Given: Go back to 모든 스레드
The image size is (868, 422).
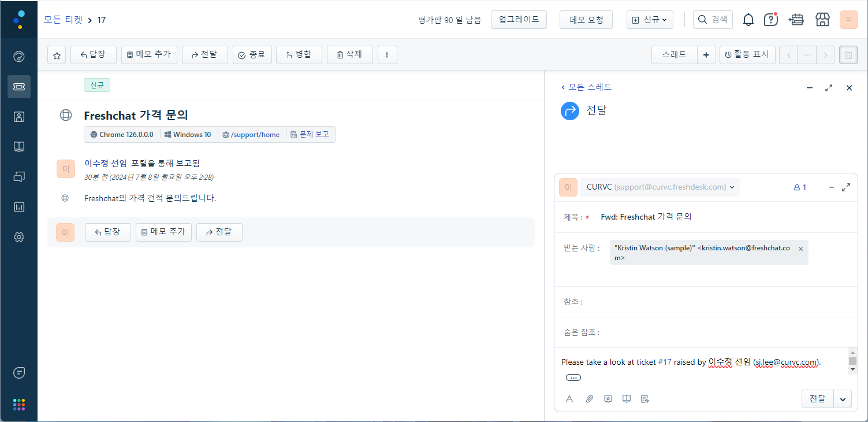Looking at the screenshot, I should tap(586, 87).
